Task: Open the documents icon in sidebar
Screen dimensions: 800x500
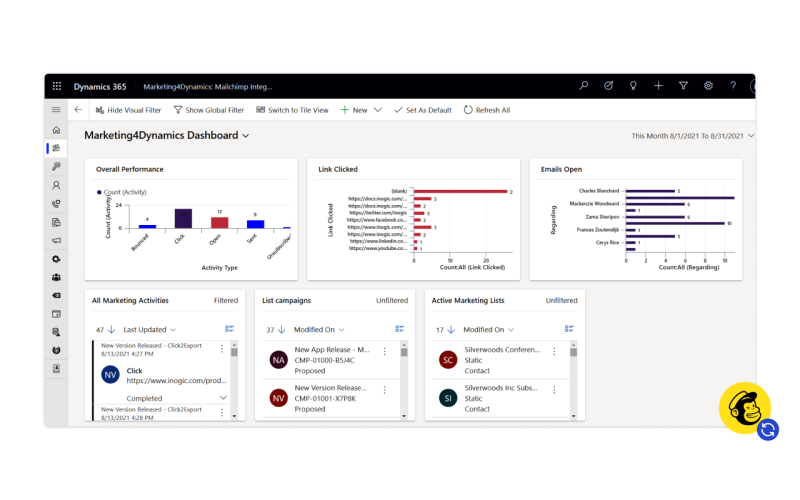Action: click(x=56, y=222)
